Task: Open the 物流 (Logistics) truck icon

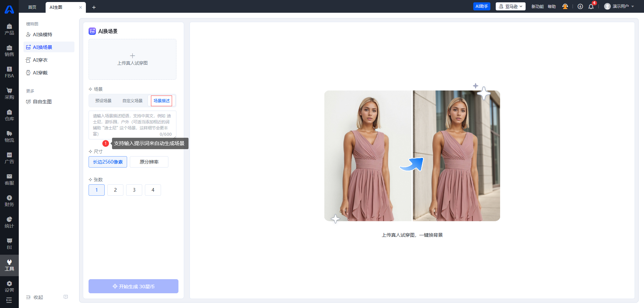Action: tap(9, 136)
